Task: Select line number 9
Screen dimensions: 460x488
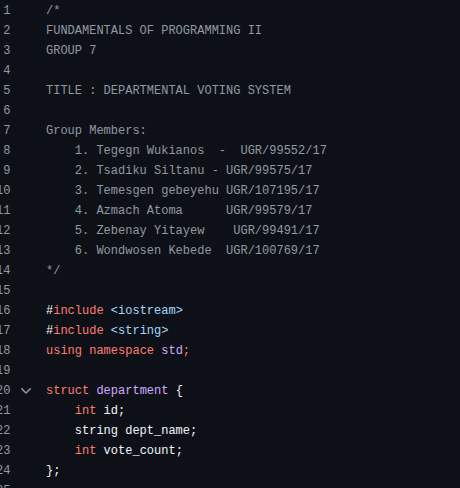Action: click(7, 170)
